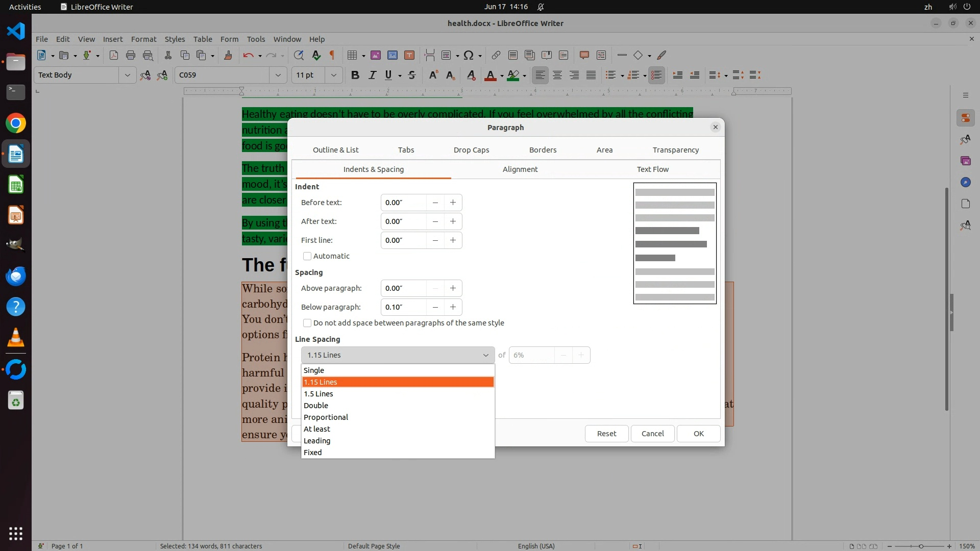Toggle the Unordered List button
Image resolution: width=980 pixels, height=551 pixels.
tap(610, 75)
